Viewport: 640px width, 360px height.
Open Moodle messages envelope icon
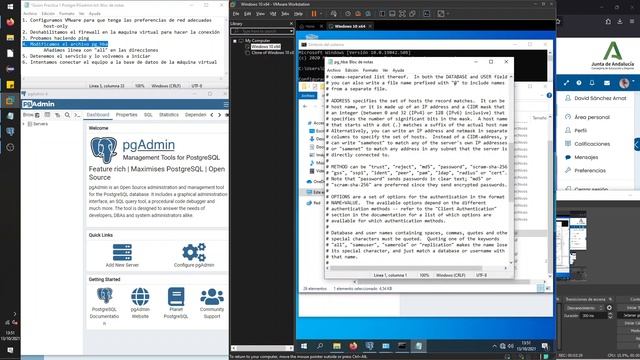click(607, 83)
